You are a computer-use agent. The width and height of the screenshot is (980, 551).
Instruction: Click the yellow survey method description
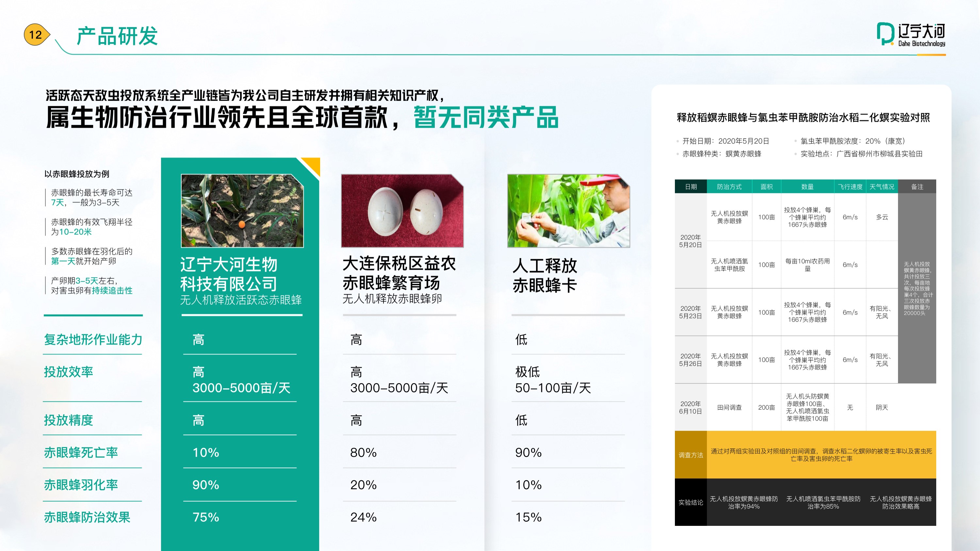point(821,455)
